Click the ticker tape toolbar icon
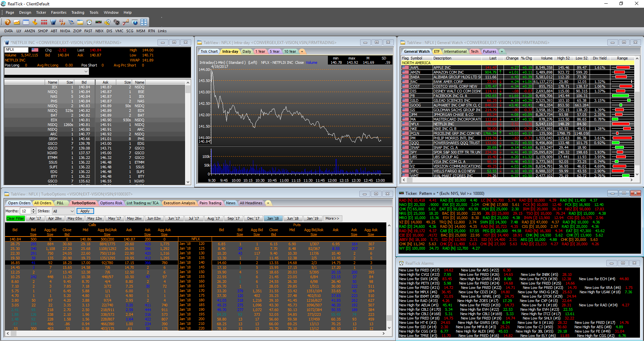 click(98, 22)
